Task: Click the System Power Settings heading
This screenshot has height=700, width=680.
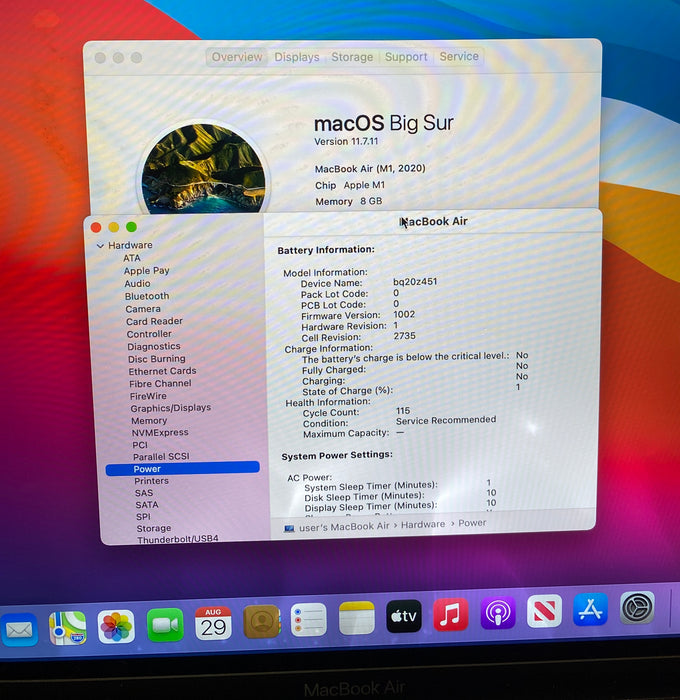Action: 337,455
